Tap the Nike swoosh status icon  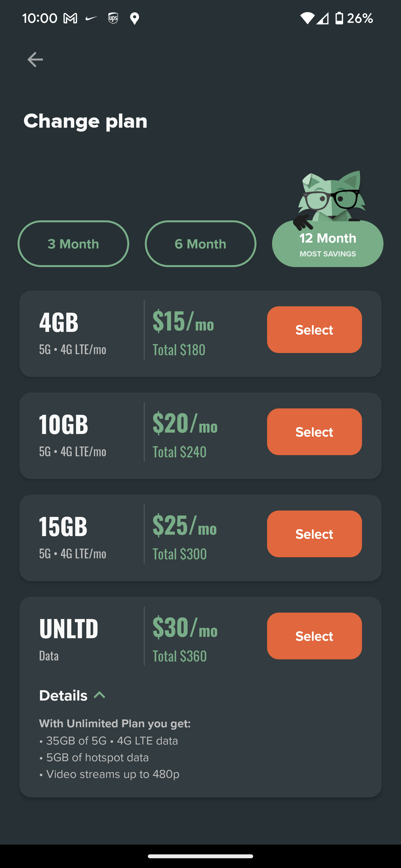click(x=91, y=18)
